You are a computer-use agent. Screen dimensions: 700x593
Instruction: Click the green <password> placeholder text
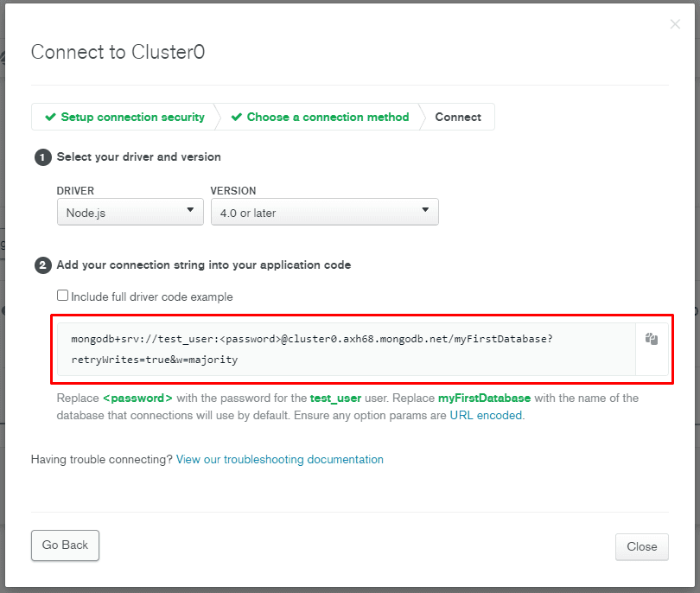point(137,398)
